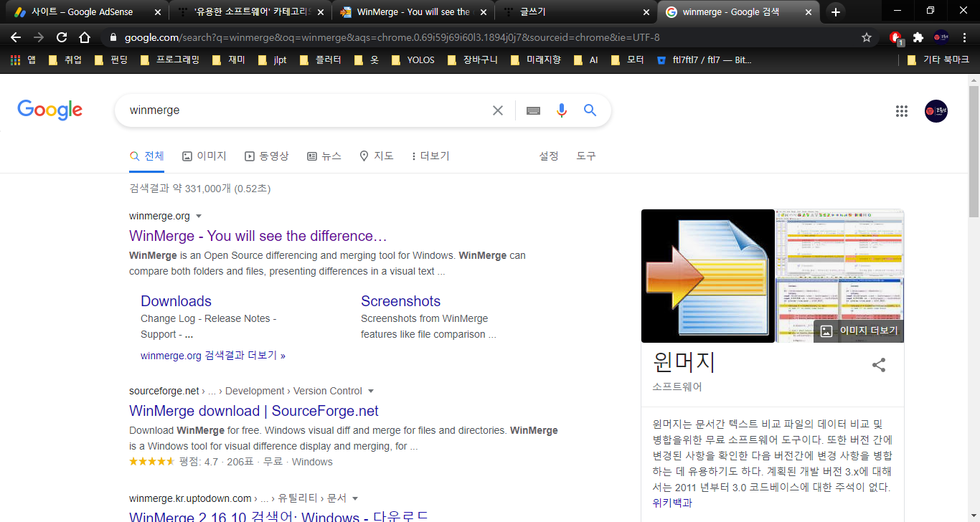Clear the search box with the X icon
Image resolution: width=980 pixels, height=522 pixels.
tap(498, 110)
